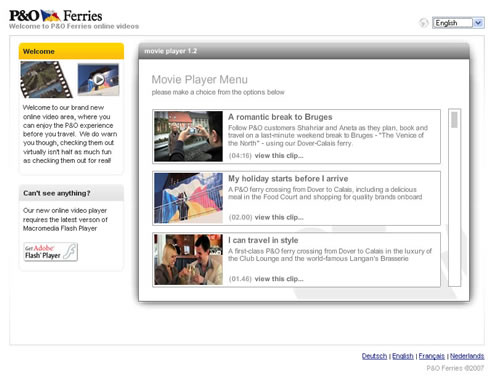Open the 'My holiday starts' video thumbnail
The width and height of the screenshot is (494, 380).
pos(188,198)
